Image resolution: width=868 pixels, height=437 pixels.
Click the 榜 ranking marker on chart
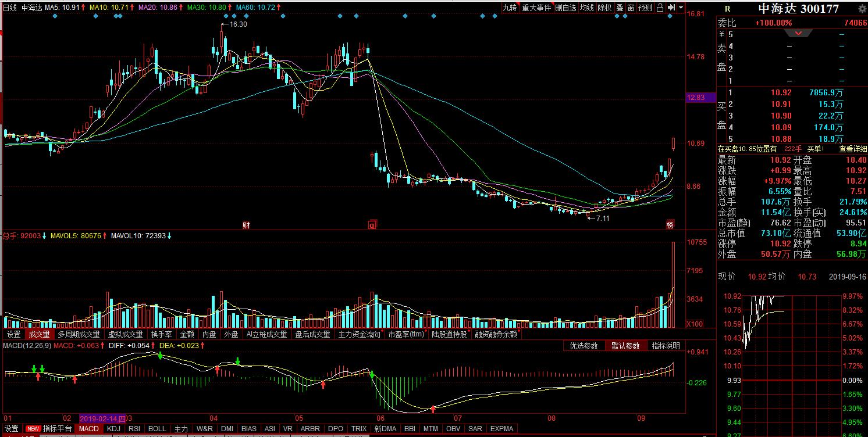pyautogui.click(x=670, y=225)
